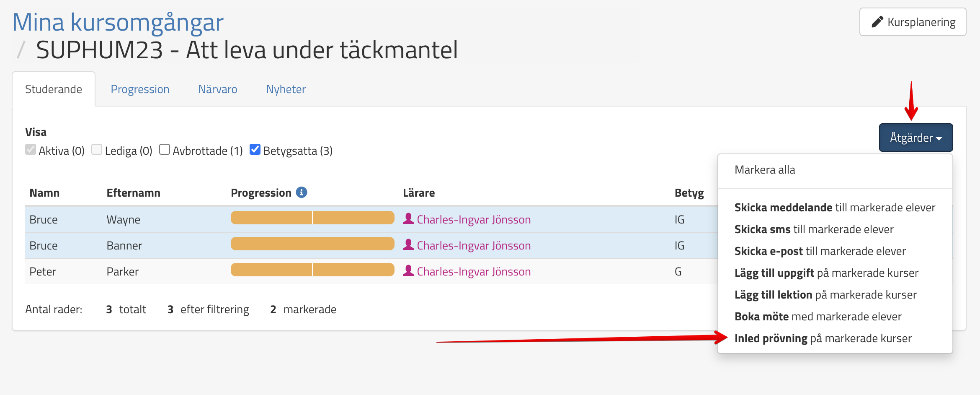Open the Mina kursomgångar breadcrumb link

118,22
